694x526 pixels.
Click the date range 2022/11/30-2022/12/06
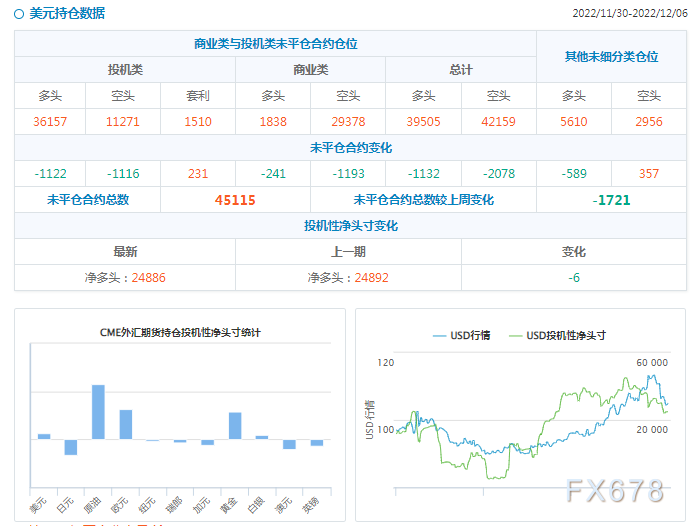tap(630, 13)
